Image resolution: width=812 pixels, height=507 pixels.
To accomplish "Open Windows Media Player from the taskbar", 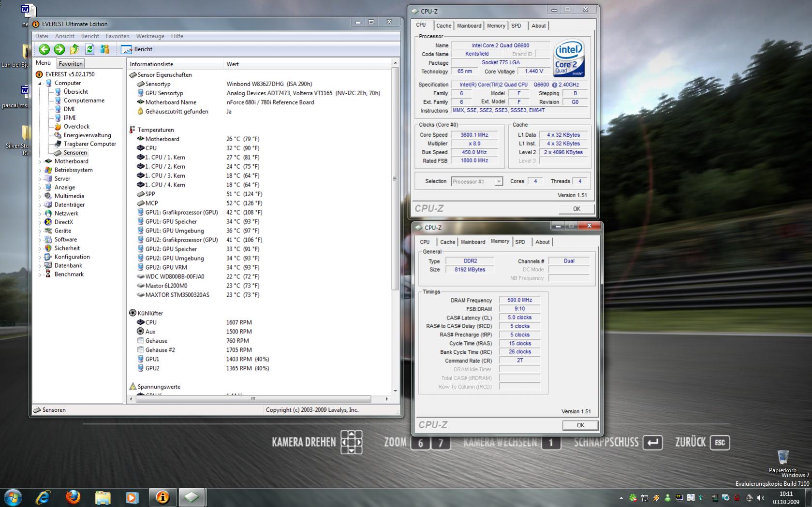I will [132, 497].
